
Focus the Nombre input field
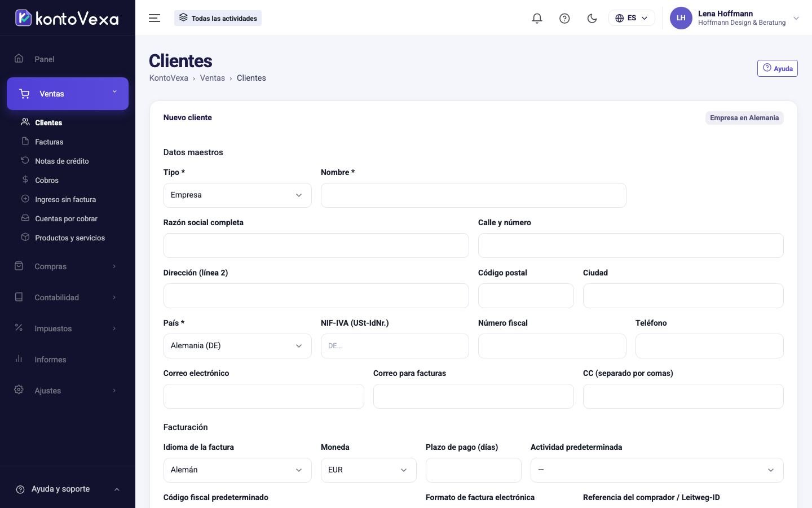coord(474,195)
